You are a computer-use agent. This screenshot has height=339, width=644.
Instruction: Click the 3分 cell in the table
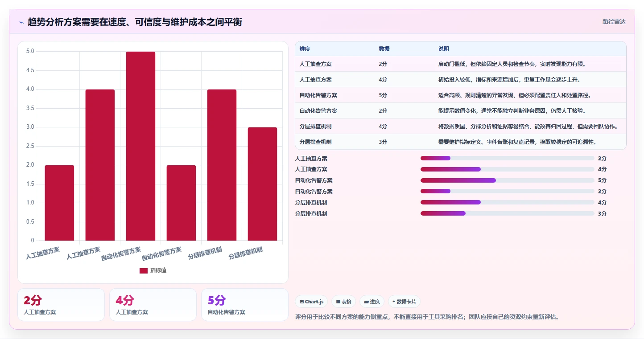[x=383, y=142]
